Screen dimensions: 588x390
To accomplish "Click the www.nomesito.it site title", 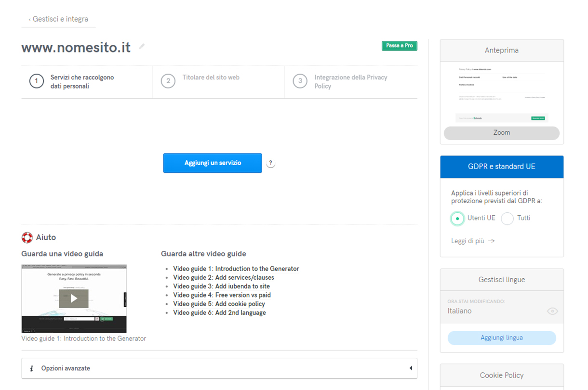I will tap(76, 48).
